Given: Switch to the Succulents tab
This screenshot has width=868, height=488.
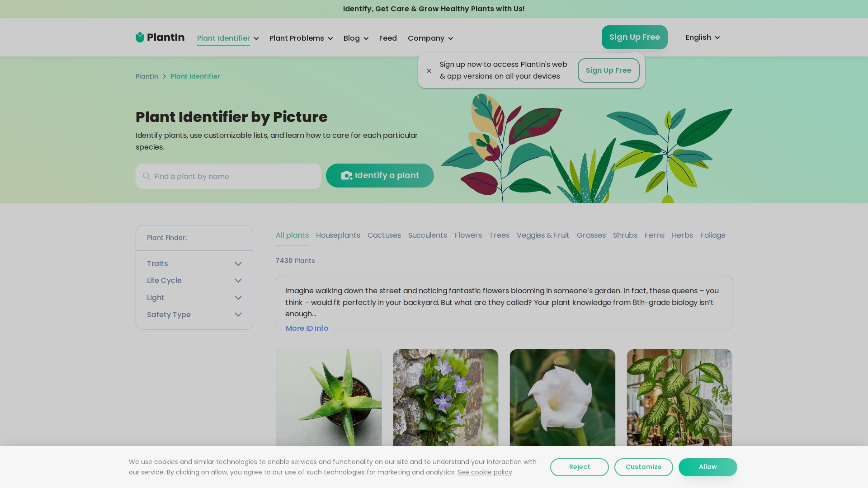Looking at the screenshot, I should (427, 235).
